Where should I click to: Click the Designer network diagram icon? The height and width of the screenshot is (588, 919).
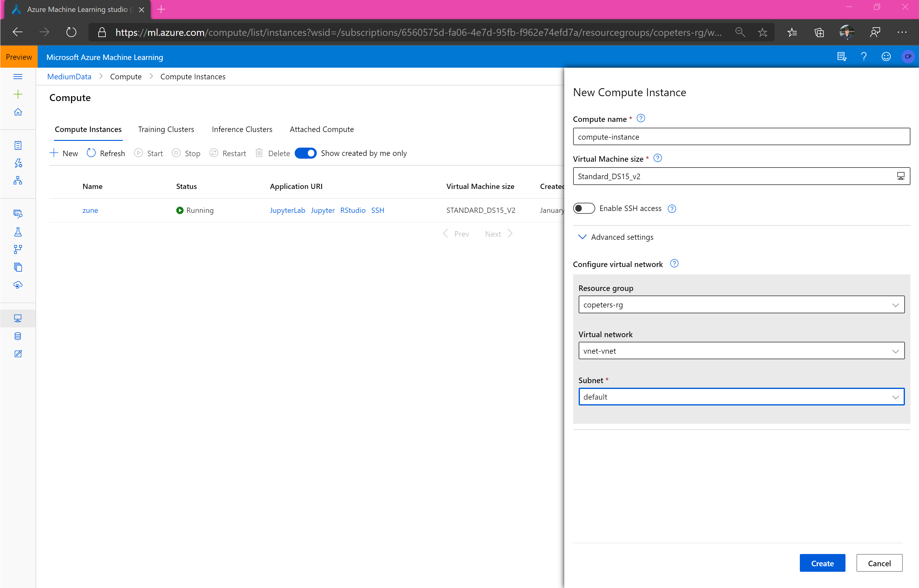pos(17,181)
